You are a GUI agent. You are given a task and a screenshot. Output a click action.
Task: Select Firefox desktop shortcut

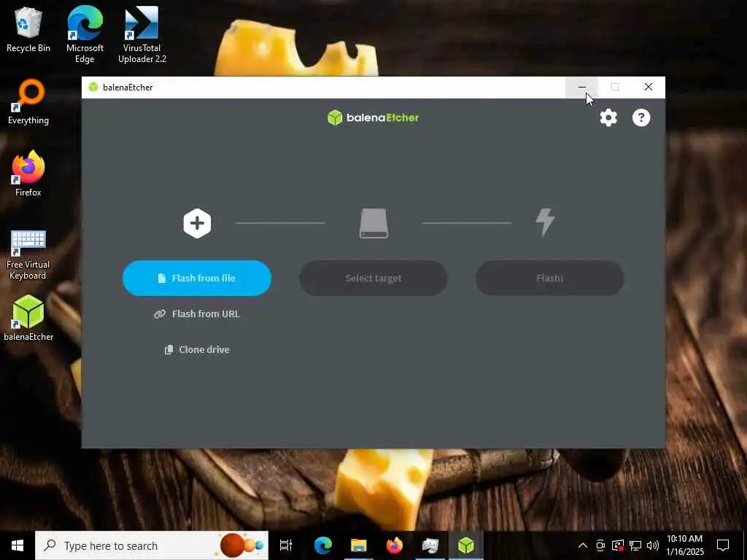click(28, 174)
